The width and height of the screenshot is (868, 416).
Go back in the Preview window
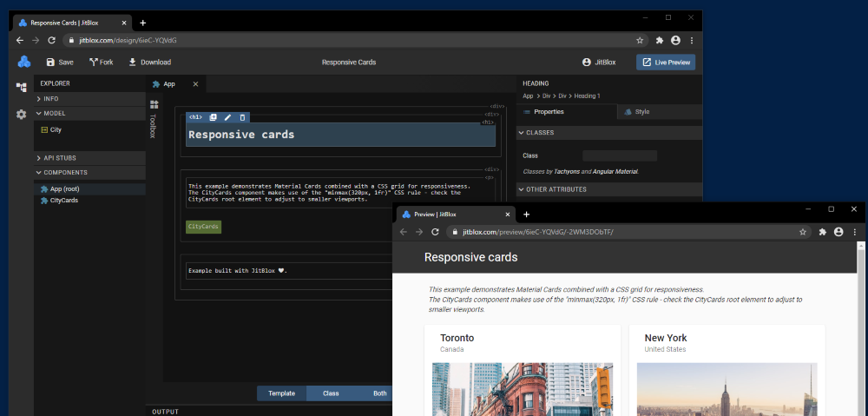coord(404,232)
